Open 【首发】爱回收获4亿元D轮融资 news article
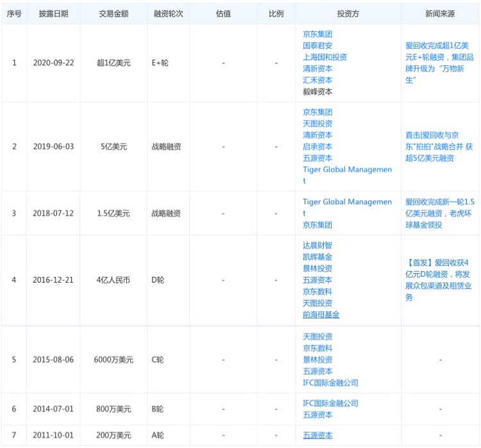 tap(439, 280)
